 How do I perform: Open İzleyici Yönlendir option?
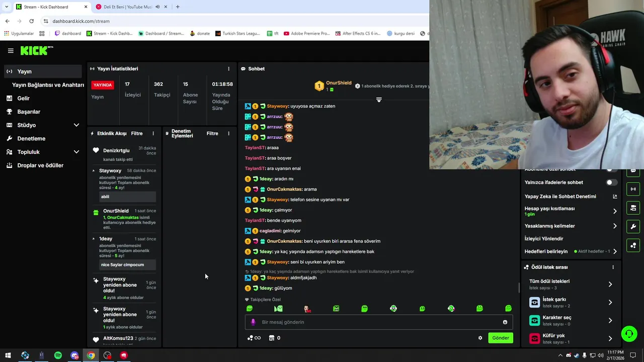coord(544,239)
